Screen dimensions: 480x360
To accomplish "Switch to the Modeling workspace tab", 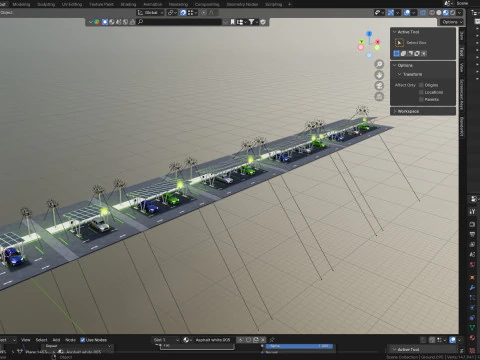I will 21,4.
